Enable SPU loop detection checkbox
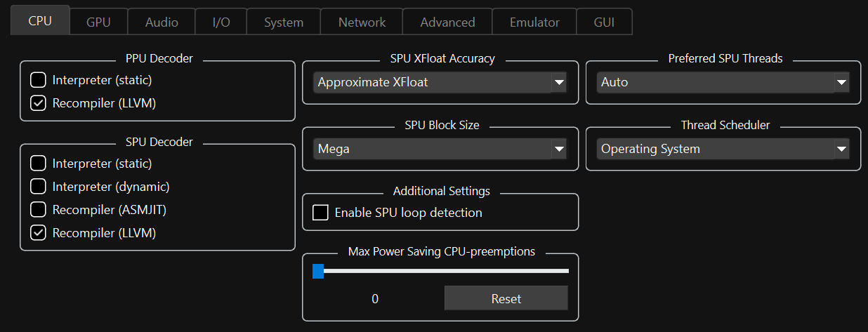Viewport: 868px width, 332px height. point(321,213)
